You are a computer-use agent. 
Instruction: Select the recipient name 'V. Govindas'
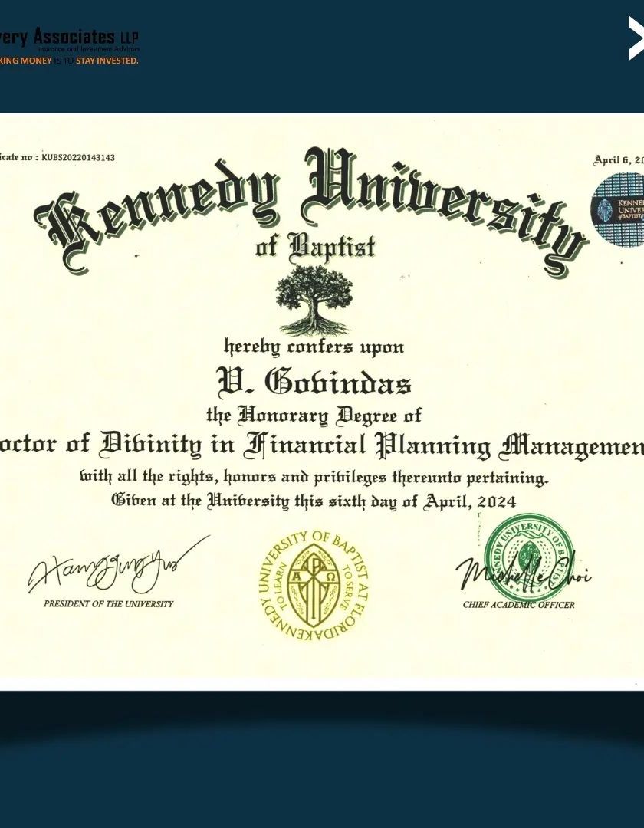pyautogui.click(x=314, y=382)
